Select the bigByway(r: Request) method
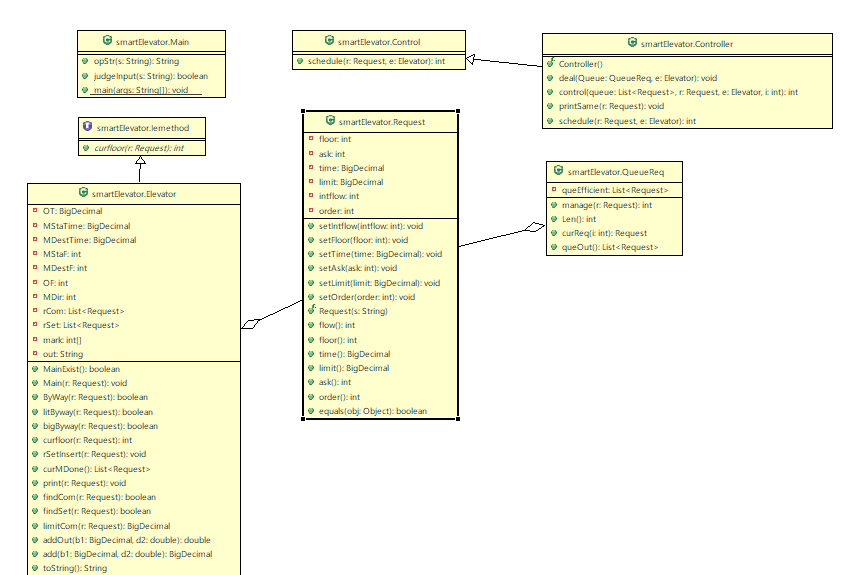This screenshot has height=575, width=853. (x=101, y=426)
